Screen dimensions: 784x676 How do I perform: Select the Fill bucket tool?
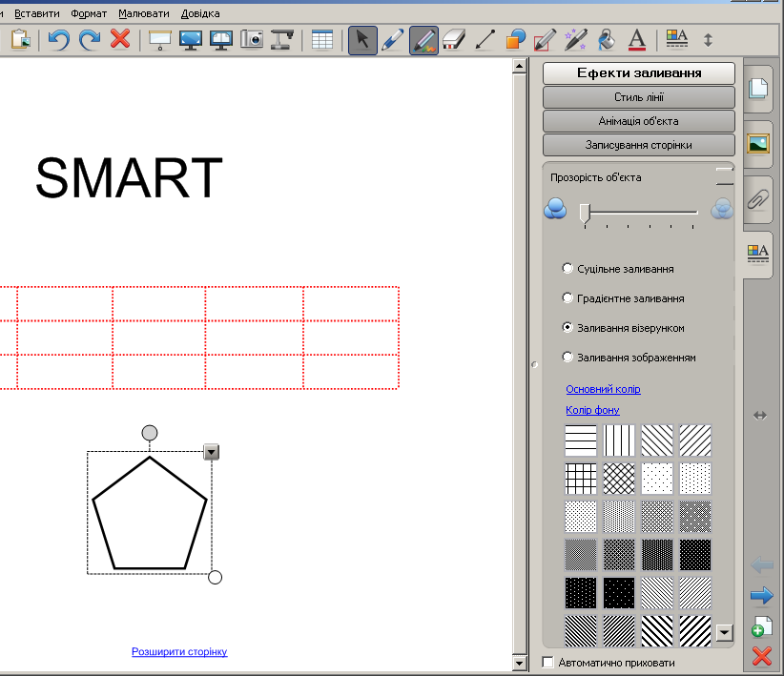tap(606, 40)
